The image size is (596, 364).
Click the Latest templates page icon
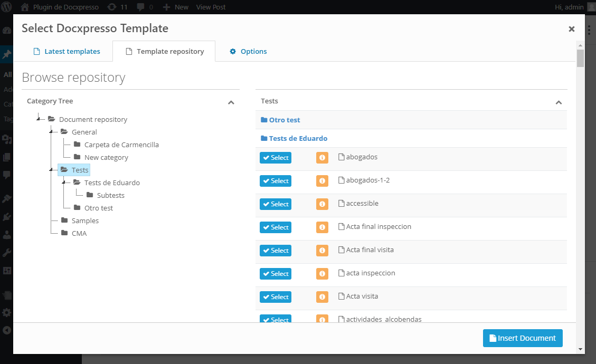point(37,51)
